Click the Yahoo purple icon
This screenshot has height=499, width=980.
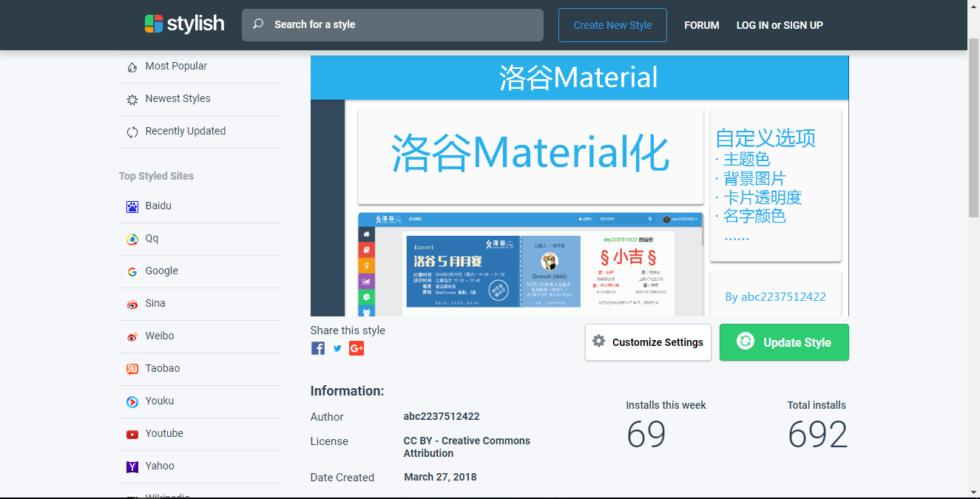coord(132,467)
